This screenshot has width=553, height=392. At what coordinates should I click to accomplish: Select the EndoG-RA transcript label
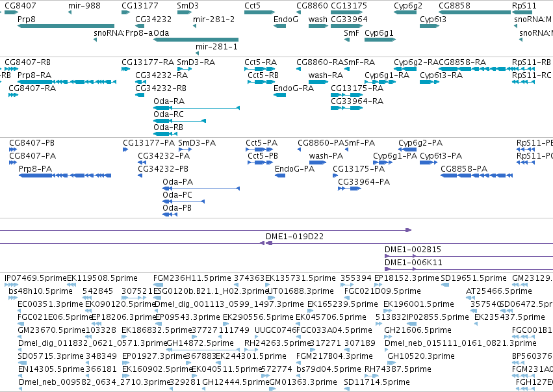294,88
